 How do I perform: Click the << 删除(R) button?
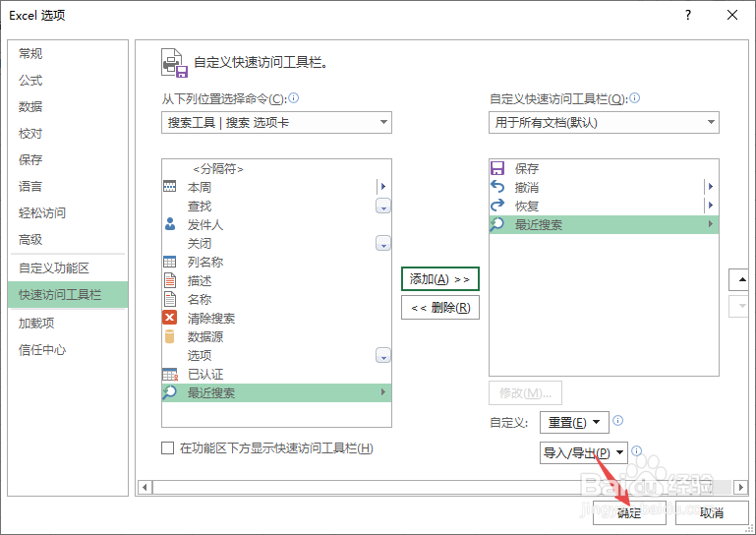440,307
